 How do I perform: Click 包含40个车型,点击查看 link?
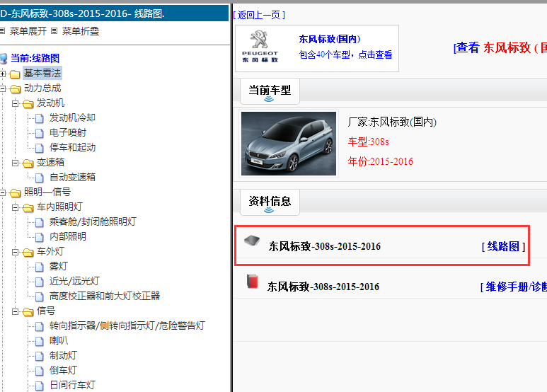[345, 54]
